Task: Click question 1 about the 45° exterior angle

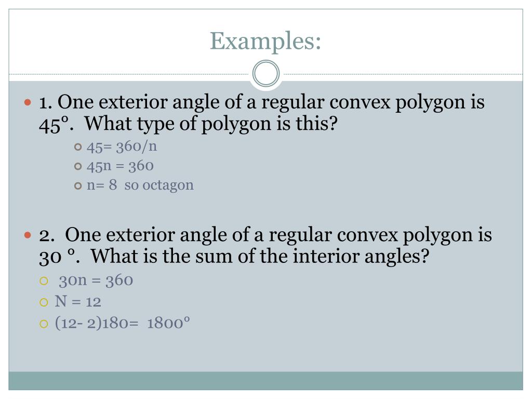Action: (x=262, y=113)
